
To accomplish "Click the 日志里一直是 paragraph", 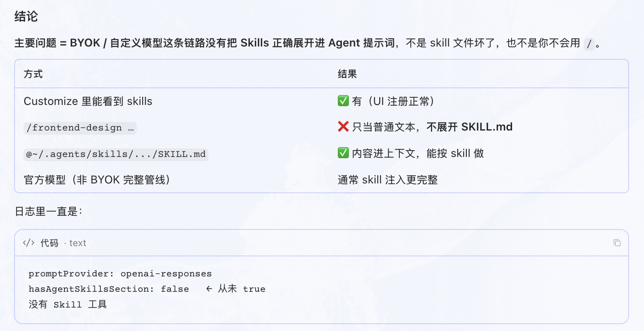I will [x=48, y=211].
